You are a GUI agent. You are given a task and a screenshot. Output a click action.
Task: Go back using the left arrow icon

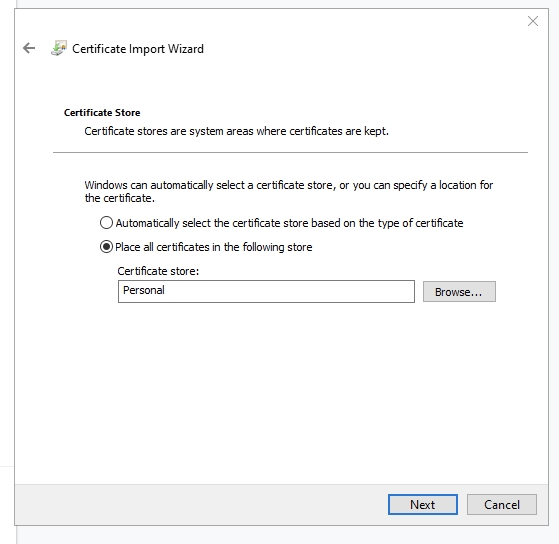pos(29,48)
